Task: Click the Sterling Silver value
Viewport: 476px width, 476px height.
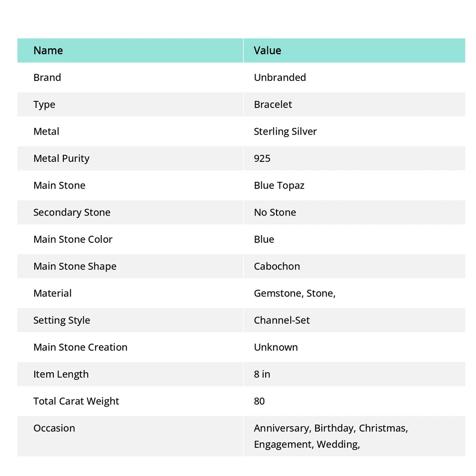Action: click(285, 131)
